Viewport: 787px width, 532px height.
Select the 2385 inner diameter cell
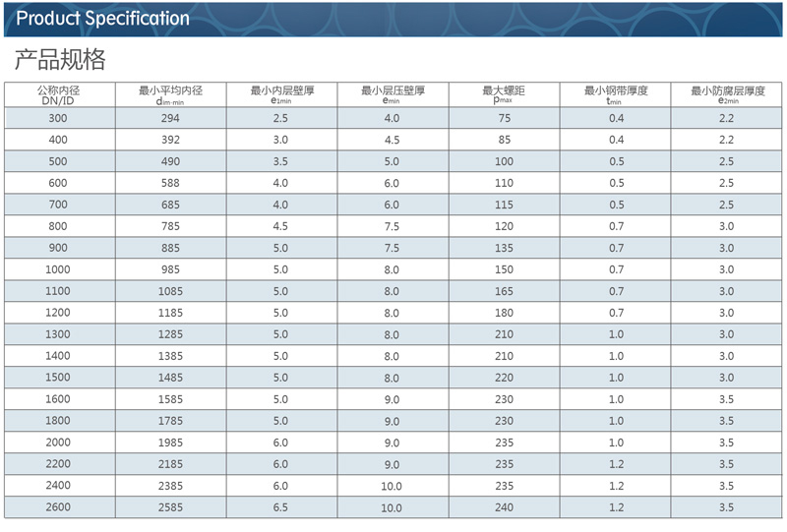tap(171, 486)
